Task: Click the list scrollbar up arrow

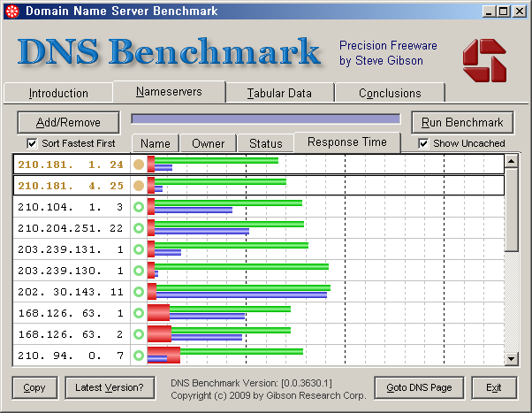Action: (511, 161)
